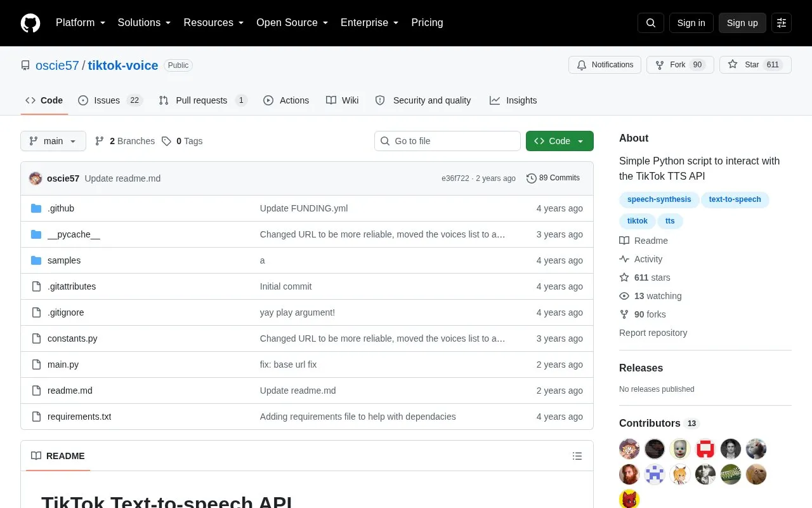This screenshot has height=508, width=812.
Task: Click the Sign in button
Action: pos(691,23)
